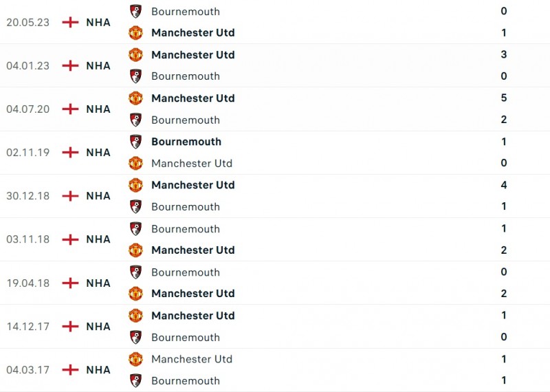Open Bournemouth team in 02.11.19 match
The image size is (550, 392).
click(x=186, y=142)
